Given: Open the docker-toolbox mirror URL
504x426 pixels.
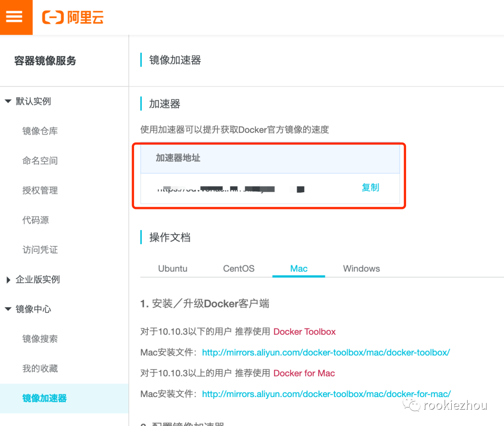Looking at the screenshot, I should (x=326, y=352).
